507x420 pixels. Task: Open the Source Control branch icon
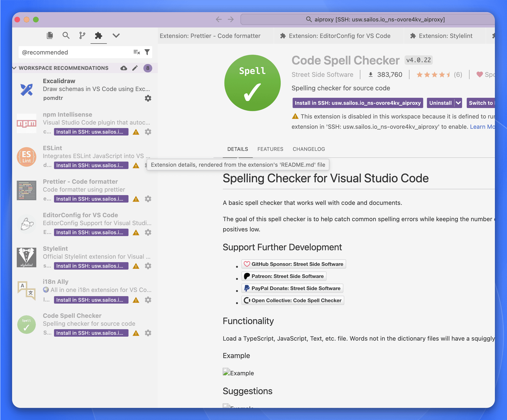click(82, 35)
